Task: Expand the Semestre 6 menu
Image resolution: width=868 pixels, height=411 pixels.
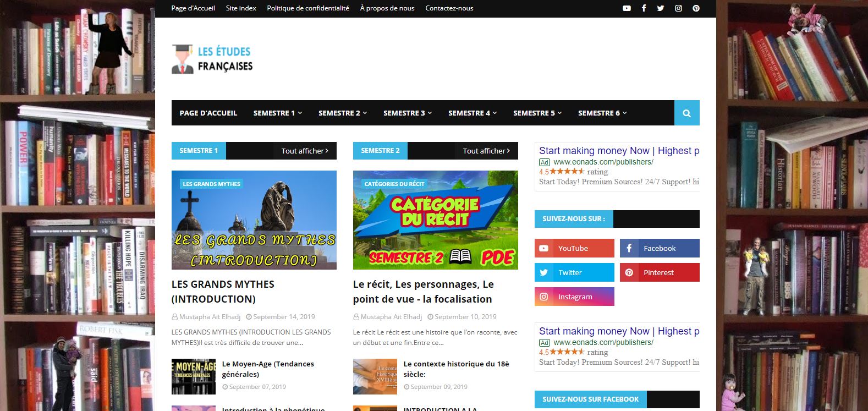Action: point(602,113)
